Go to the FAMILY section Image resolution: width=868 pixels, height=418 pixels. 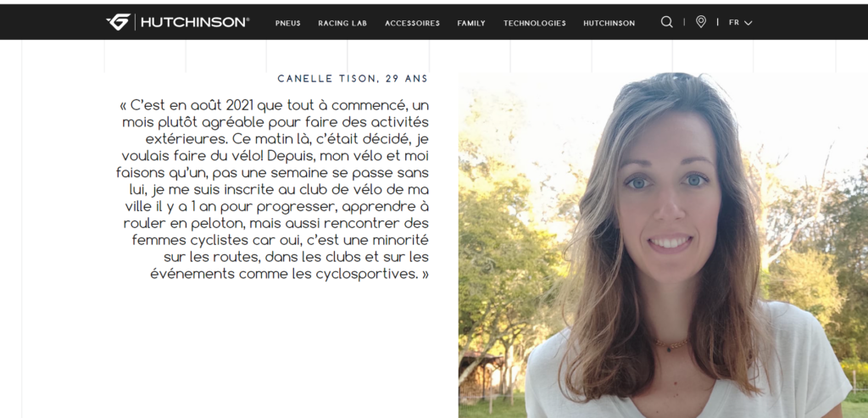[x=471, y=23]
